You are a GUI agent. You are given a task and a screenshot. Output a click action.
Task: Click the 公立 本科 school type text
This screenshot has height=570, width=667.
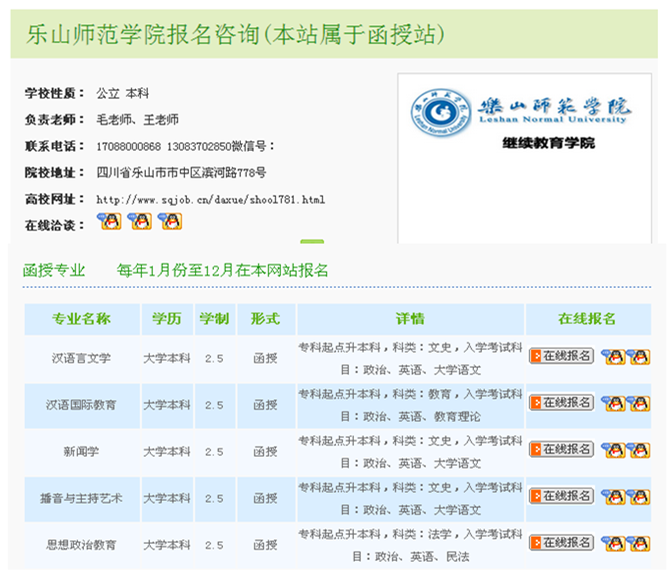coord(123,94)
